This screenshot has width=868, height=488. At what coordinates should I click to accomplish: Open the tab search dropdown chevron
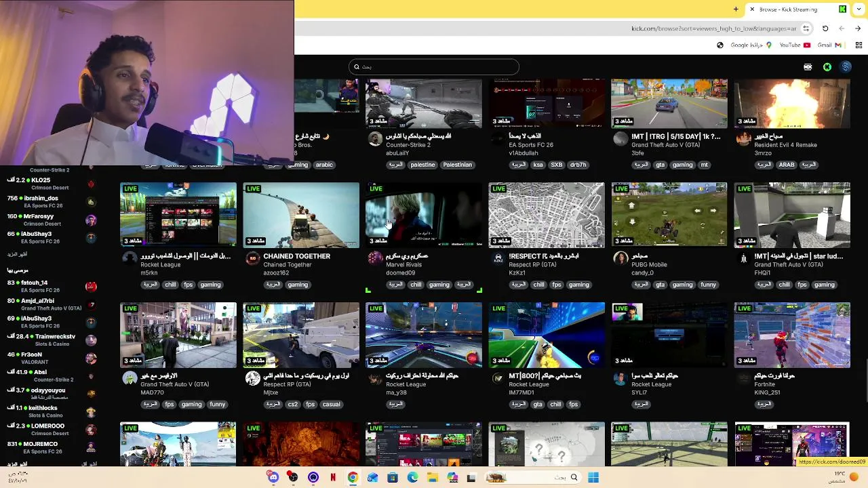[858, 9]
